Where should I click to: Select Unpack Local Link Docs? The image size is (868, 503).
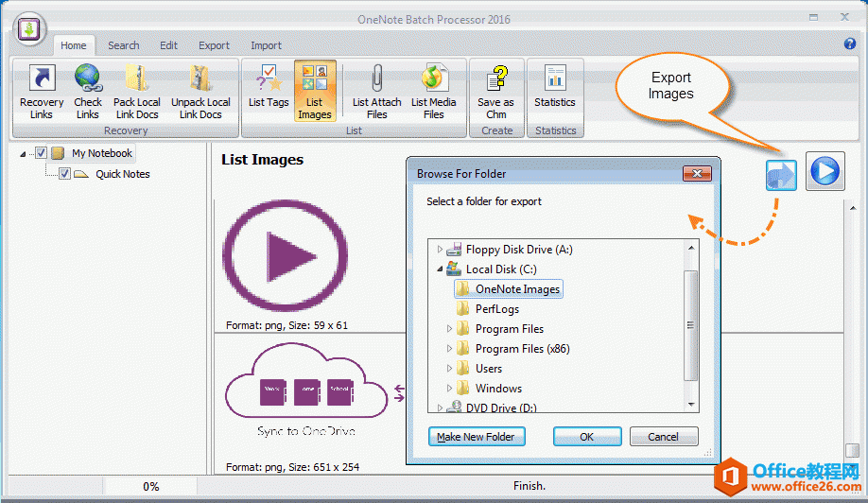click(x=200, y=92)
